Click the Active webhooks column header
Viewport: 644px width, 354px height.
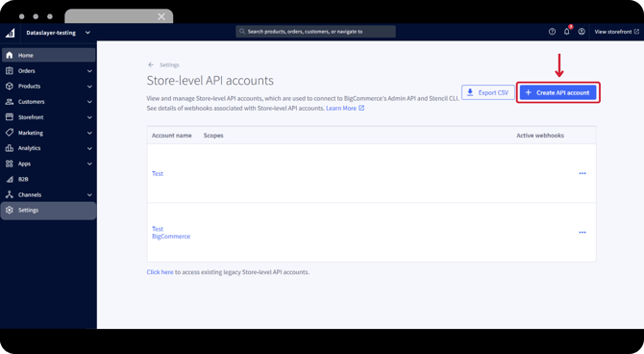click(x=540, y=136)
